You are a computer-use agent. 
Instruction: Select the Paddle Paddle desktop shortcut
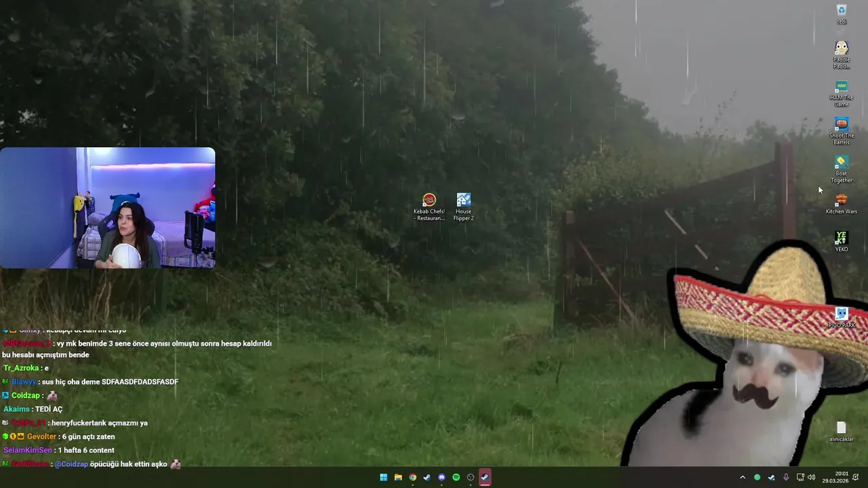[842, 54]
